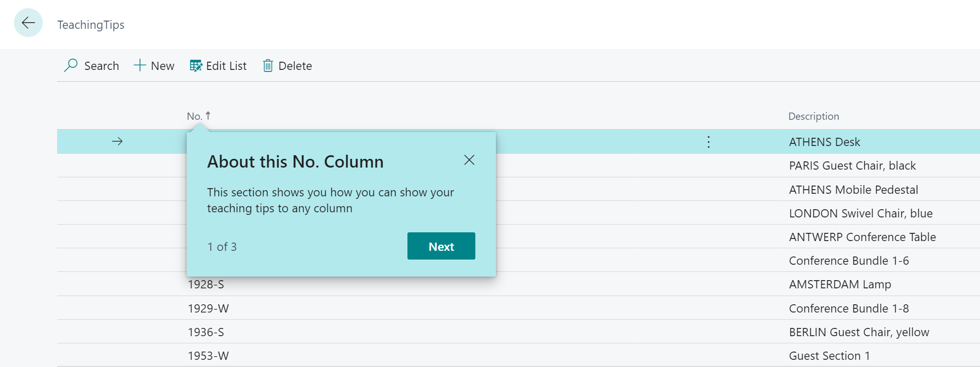Select the ATHENS Desk description cell
980x367 pixels.
(x=824, y=142)
